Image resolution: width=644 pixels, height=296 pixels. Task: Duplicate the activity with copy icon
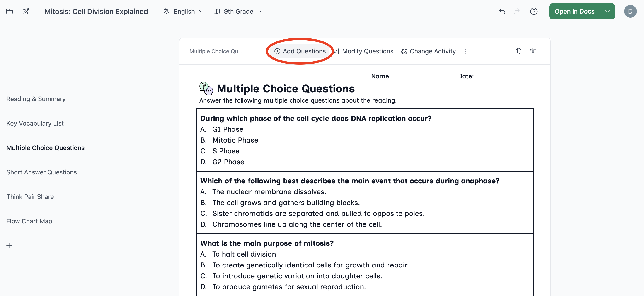pyautogui.click(x=518, y=51)
